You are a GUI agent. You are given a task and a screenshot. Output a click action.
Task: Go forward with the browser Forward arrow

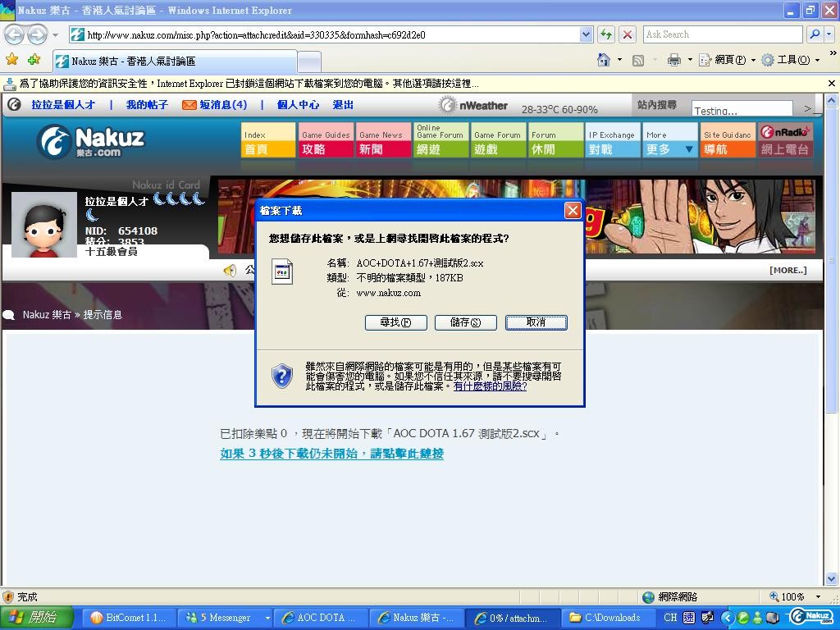(x=36, y=34)
